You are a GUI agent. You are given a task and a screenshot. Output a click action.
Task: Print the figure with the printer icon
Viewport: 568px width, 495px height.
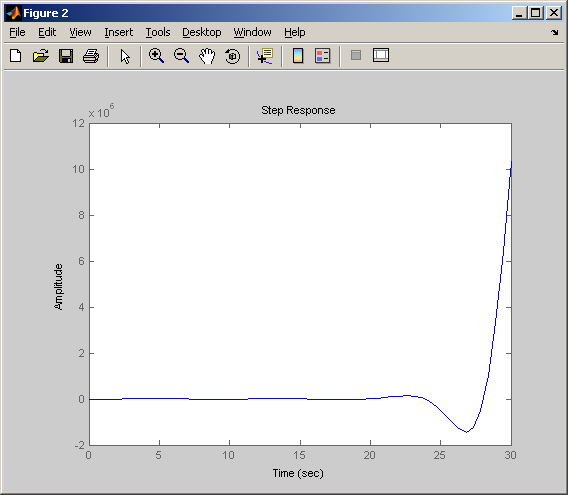pos(91,56)
